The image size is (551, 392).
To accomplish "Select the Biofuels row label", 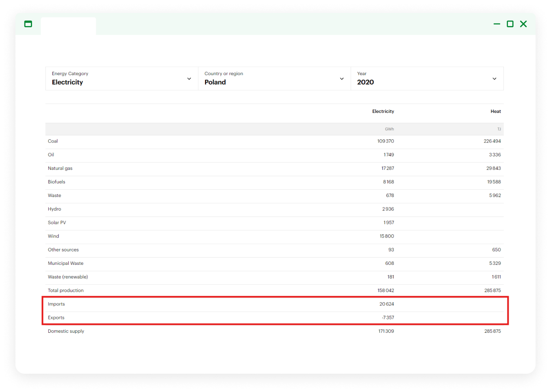I will tap(56, 182).
